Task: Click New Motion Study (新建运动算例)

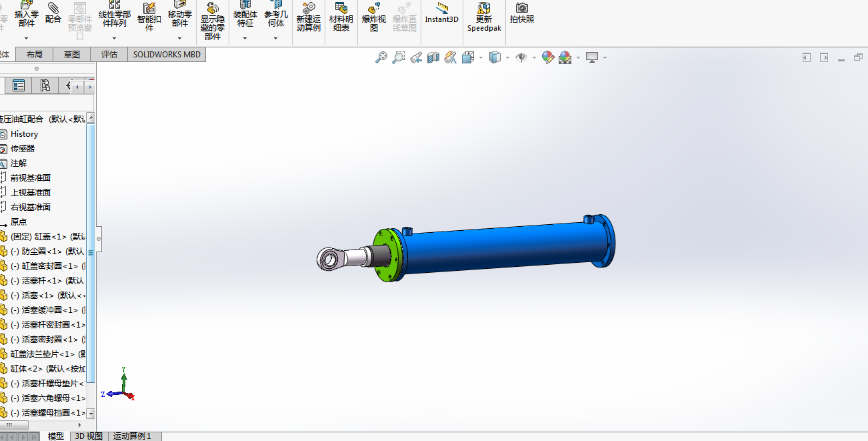Action: tap(309, 16)
